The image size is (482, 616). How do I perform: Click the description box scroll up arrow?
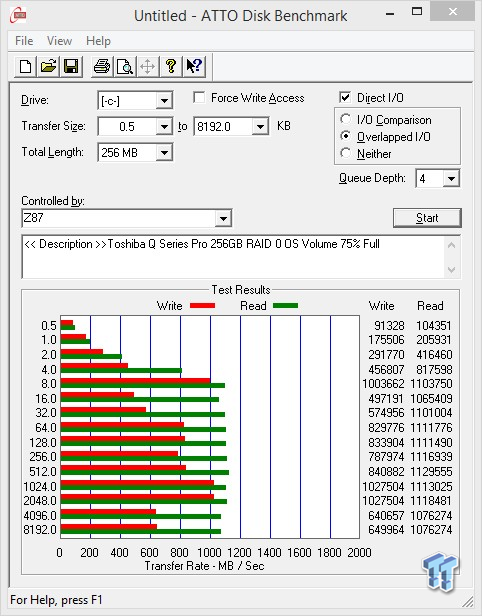click(451, 246)
